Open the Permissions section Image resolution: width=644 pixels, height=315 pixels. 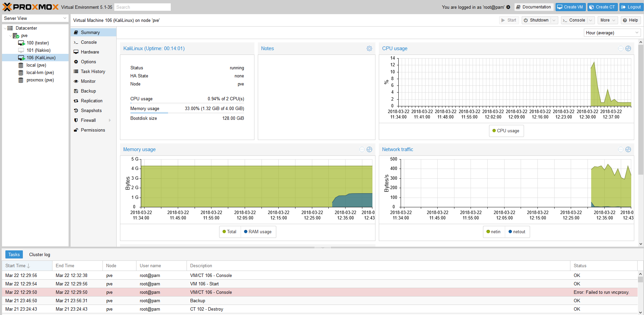(93, 130)
